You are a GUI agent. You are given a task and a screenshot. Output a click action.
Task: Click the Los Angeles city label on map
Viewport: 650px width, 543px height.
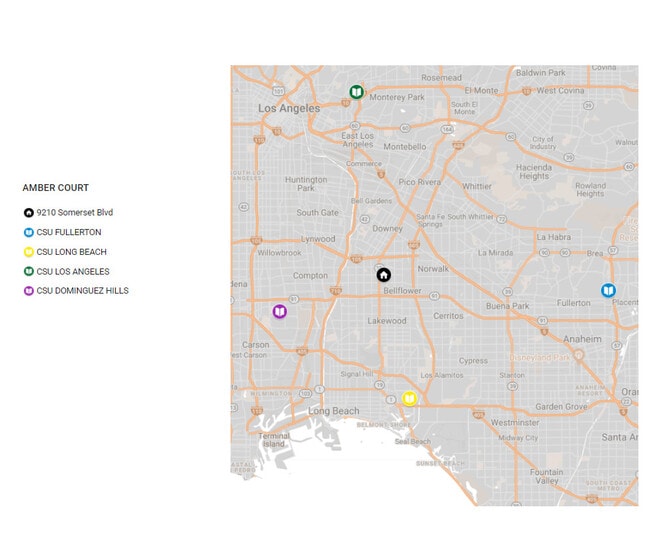click(x=289, y=108)
